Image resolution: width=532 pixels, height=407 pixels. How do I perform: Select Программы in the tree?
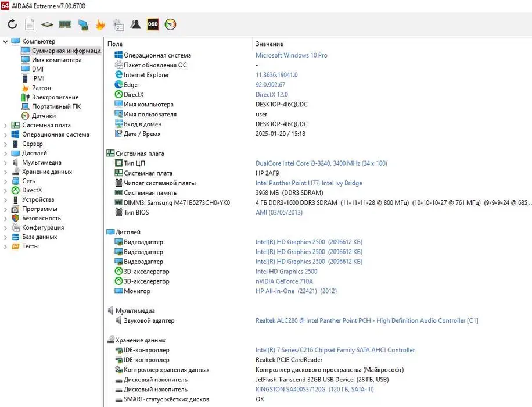(x=34, y=209)
